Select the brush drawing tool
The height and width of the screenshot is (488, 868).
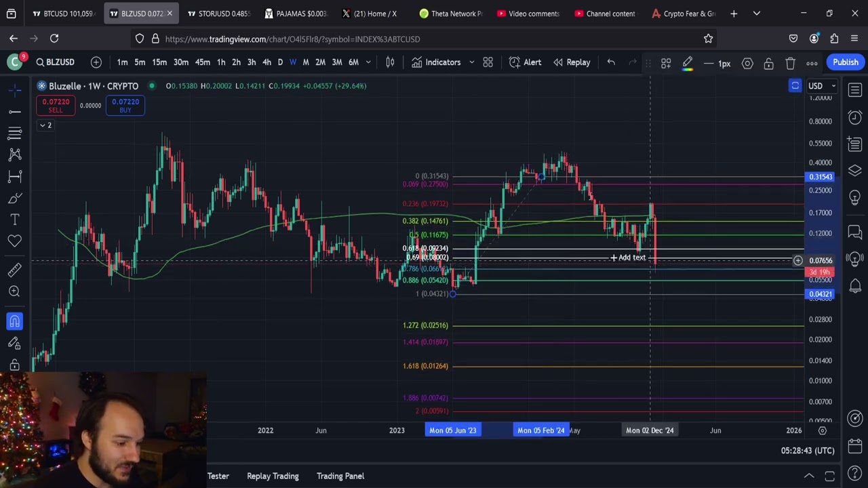click(14, 198)
